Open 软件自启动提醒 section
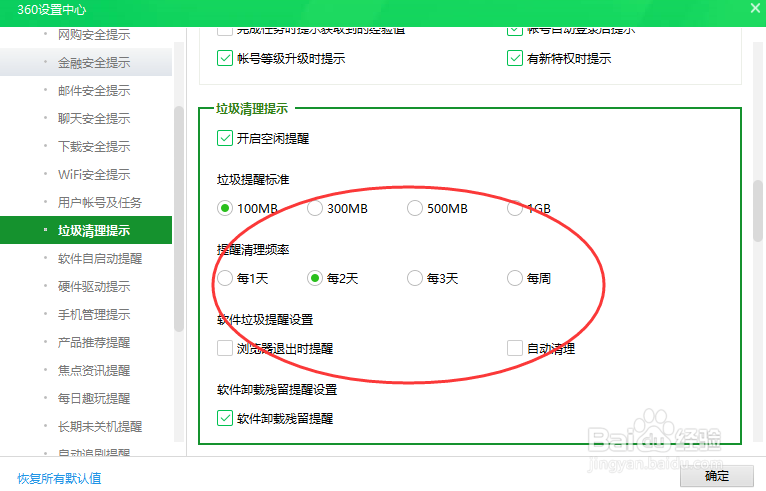The width and height of the screenshot is (766, 491). [x=100, y=258]
